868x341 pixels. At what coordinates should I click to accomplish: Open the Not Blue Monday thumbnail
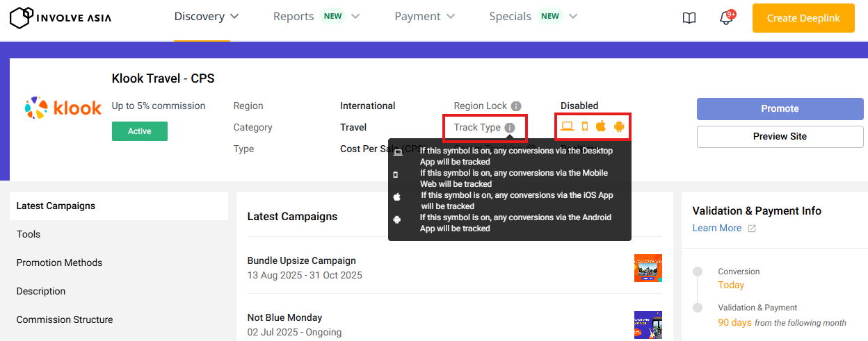648,325
